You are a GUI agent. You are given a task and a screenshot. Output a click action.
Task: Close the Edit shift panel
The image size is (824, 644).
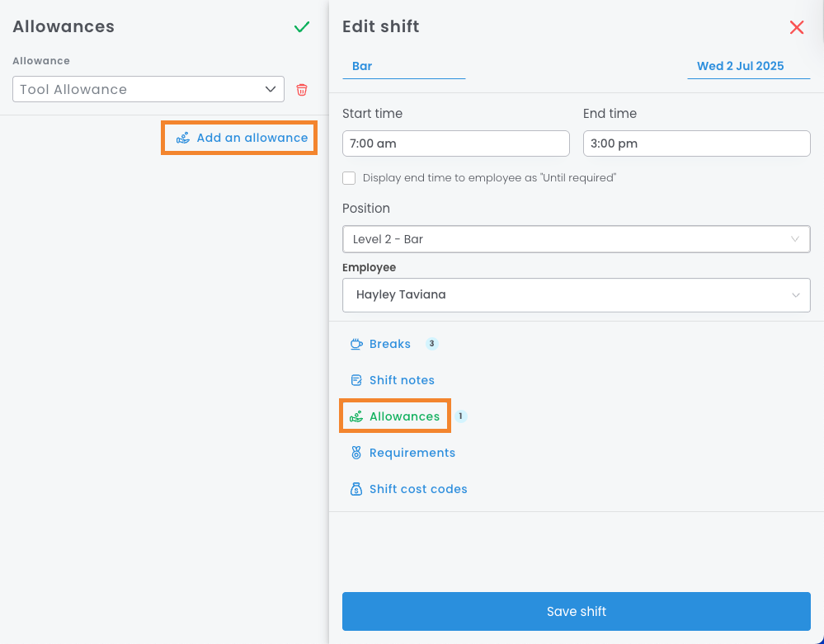pyautogui.click(x=797, y=27)
